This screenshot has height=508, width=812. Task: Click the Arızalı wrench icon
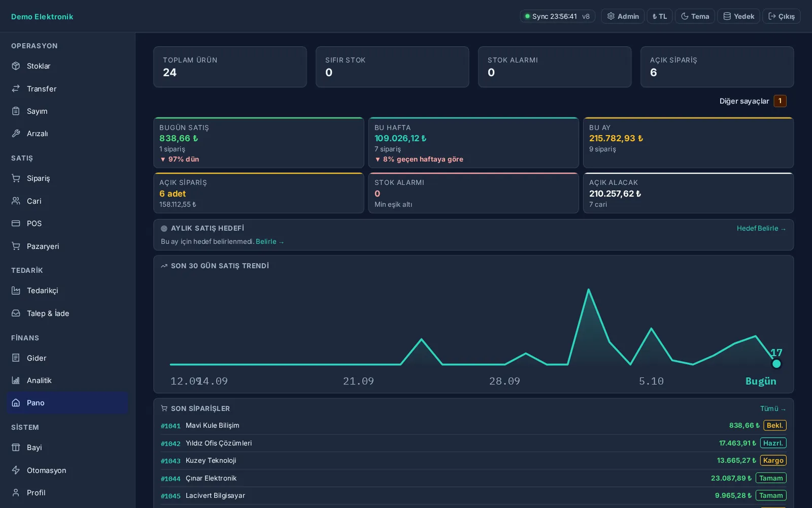[x=16, y=133]
